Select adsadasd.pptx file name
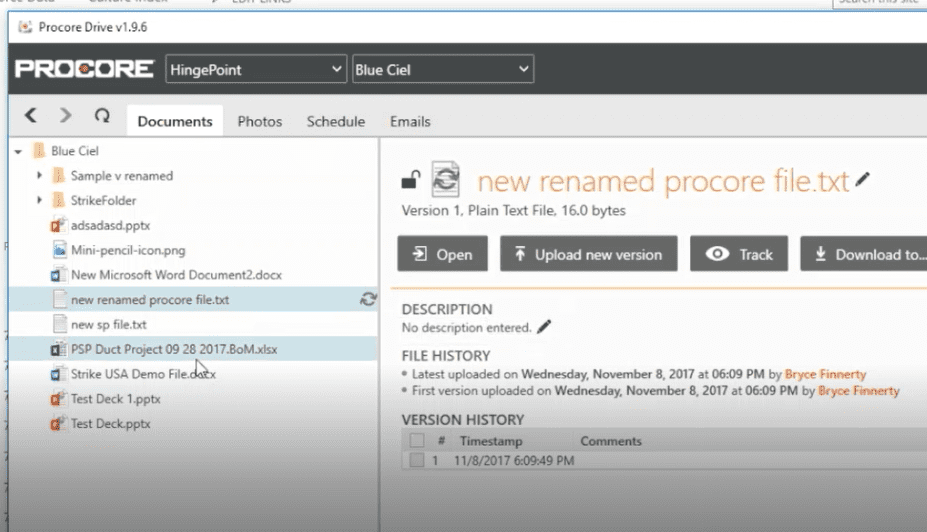Viewport: 927px width, 532px height. [111, 225]
